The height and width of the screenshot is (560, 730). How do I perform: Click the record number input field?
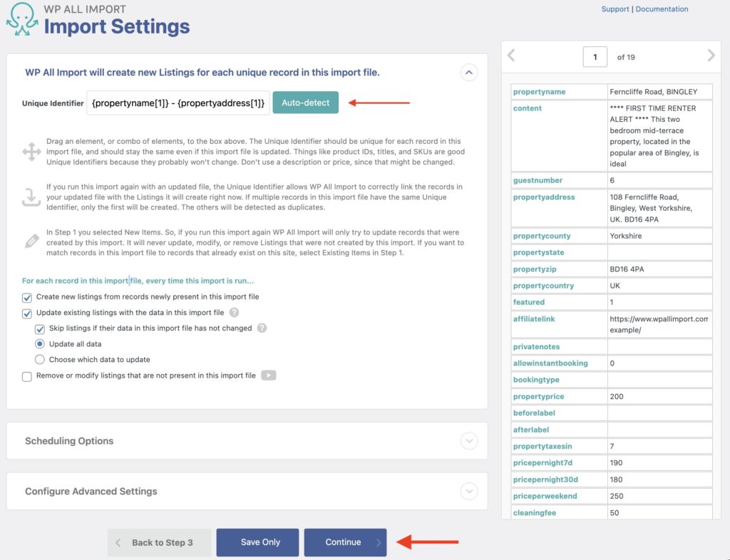(x=595, y=56)
